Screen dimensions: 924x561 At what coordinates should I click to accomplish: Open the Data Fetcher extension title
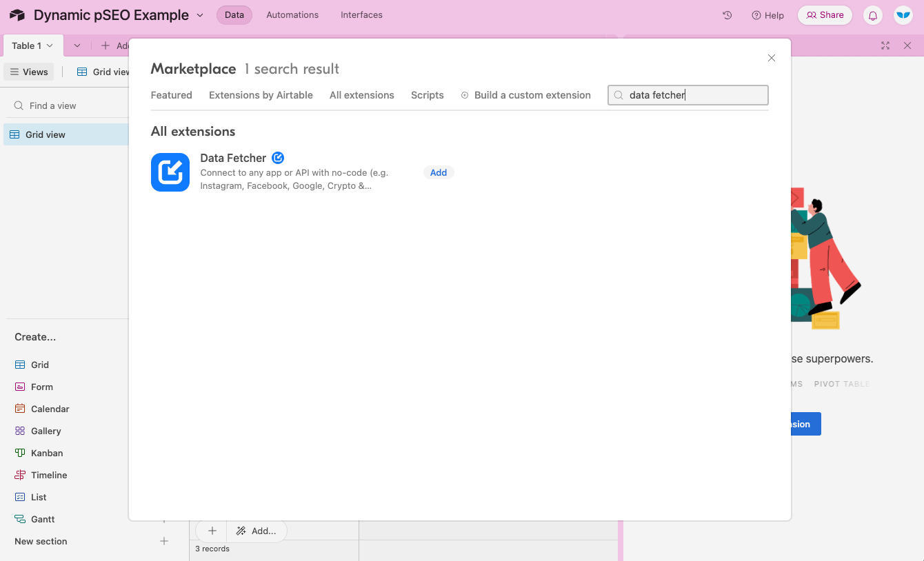point(233,158)
